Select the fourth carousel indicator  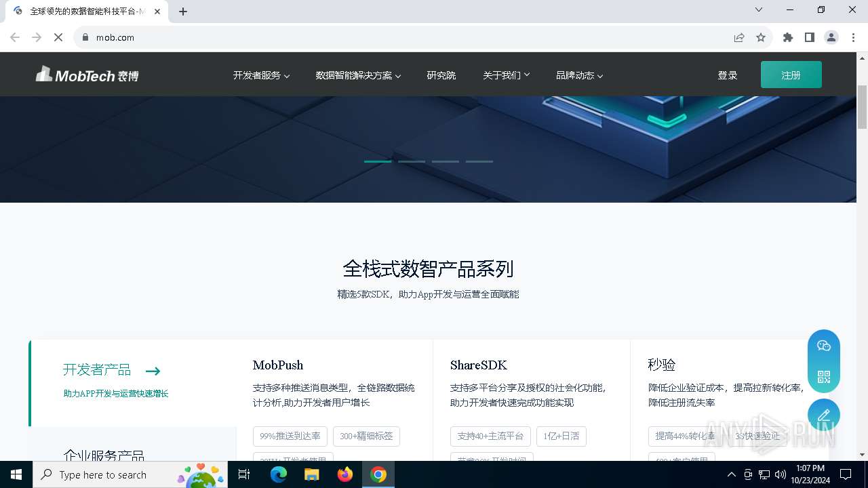479,161
